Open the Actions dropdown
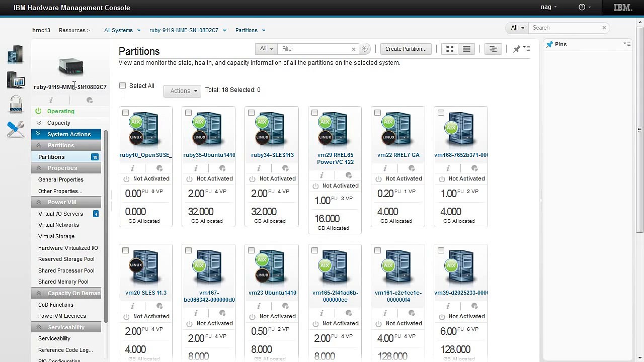Screen dimensions: 644x362 pos(182,91)
